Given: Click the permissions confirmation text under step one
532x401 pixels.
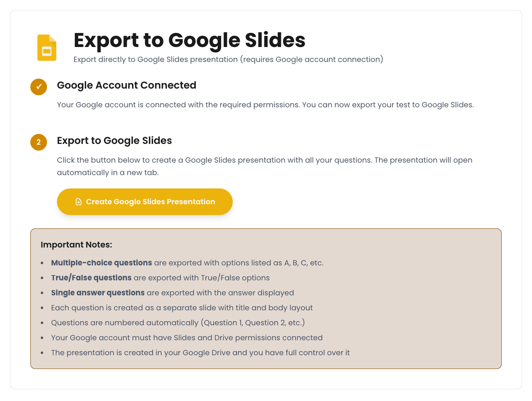Looking at the screenshot, I should pos(265,105).
